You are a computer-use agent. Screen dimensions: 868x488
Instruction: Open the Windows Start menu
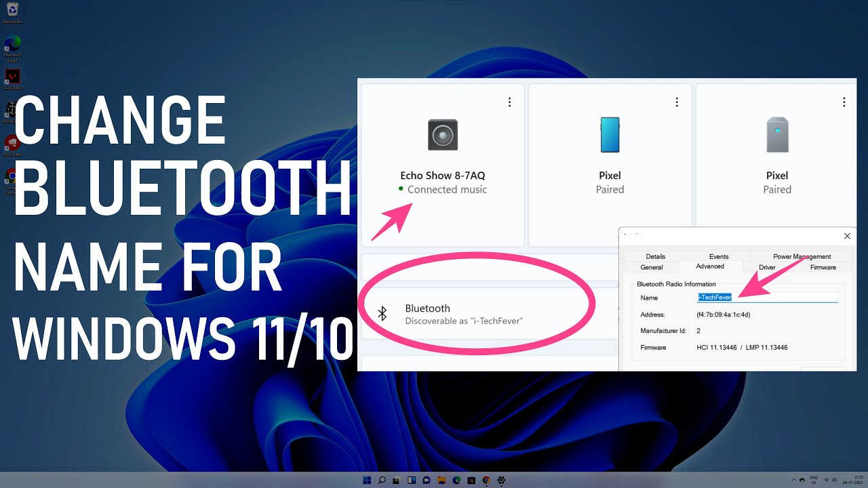367,480
